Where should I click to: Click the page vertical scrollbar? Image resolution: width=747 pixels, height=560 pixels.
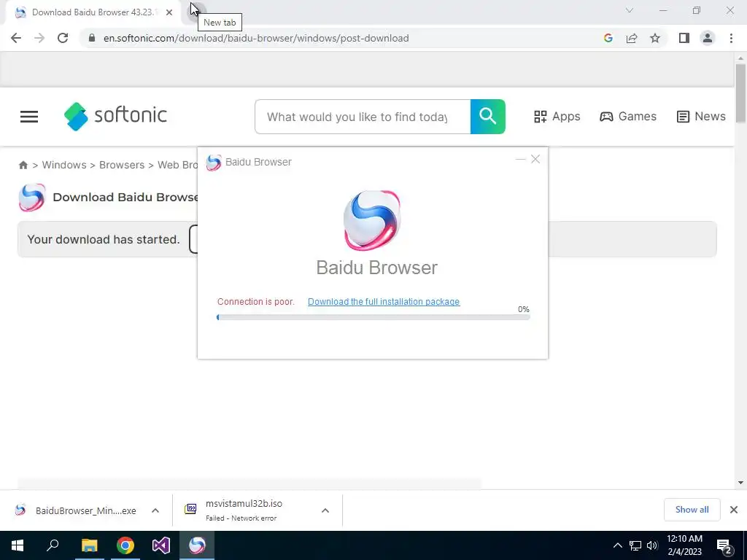click(740, 93)
